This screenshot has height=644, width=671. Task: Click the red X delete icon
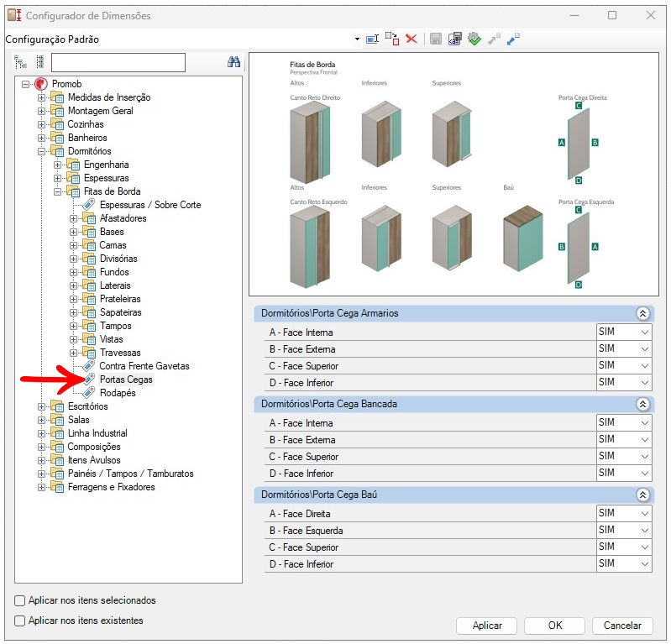[412, 39]
